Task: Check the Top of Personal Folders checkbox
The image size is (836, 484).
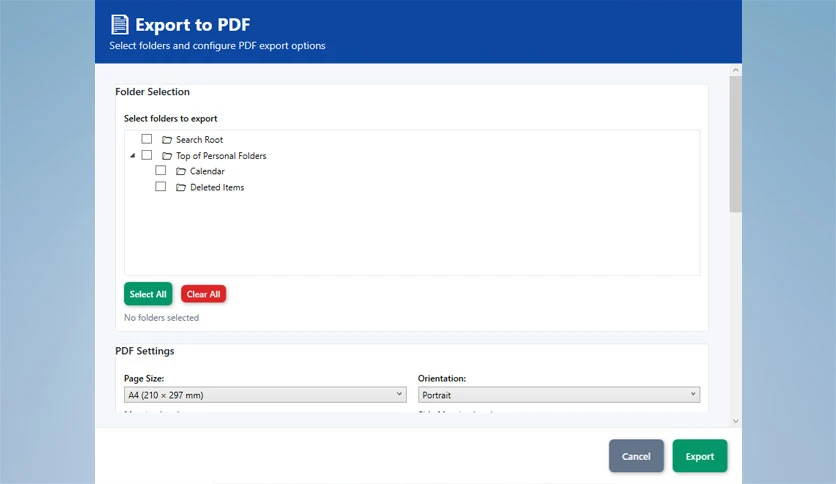Action: tap(147, 155)
